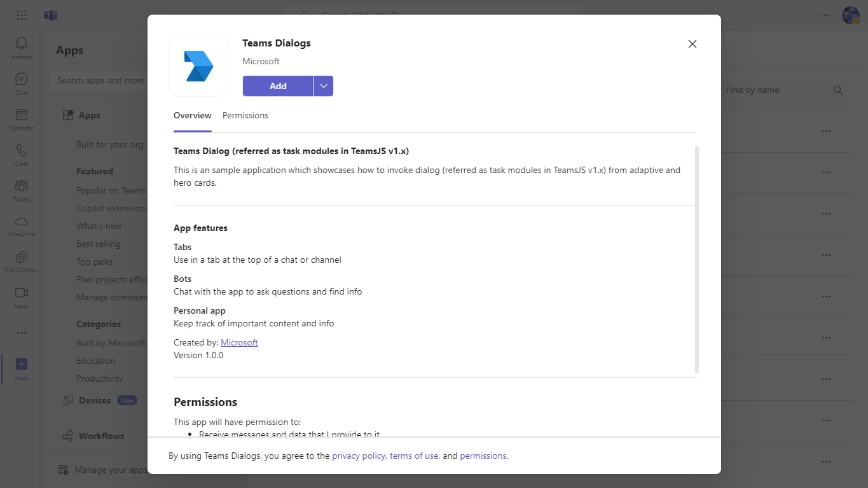Viewport: 868px width, 488px height.
Task: Open the Meet icon in sidebar
Action: pyautogui.click(x=22, y=297)
